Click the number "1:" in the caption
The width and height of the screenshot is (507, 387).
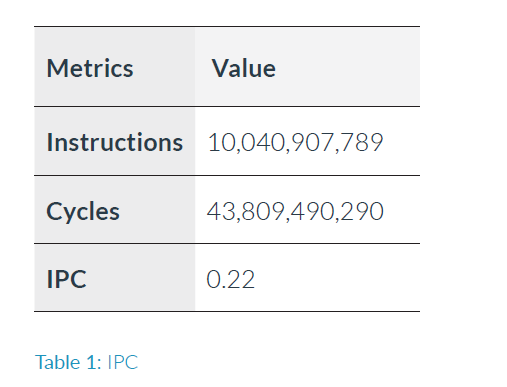(94, 362)
